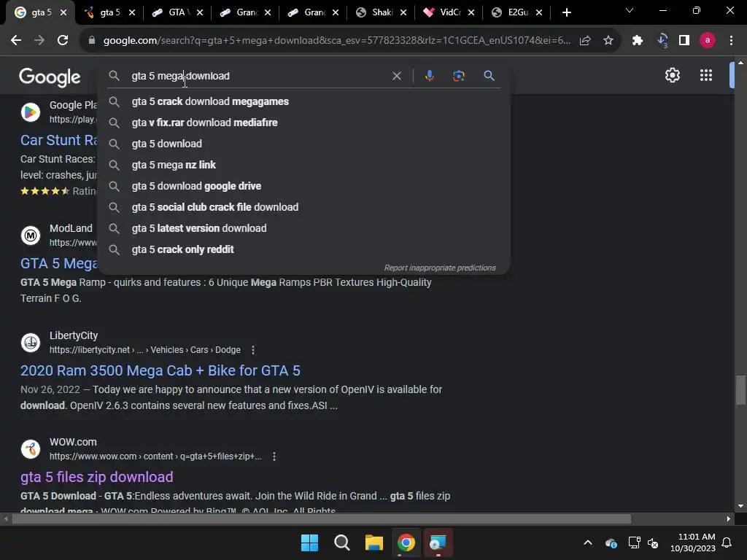Screen dimensions: 747x560
Task: Click the browser forward arrow
Action: click(x=39, y=41)
